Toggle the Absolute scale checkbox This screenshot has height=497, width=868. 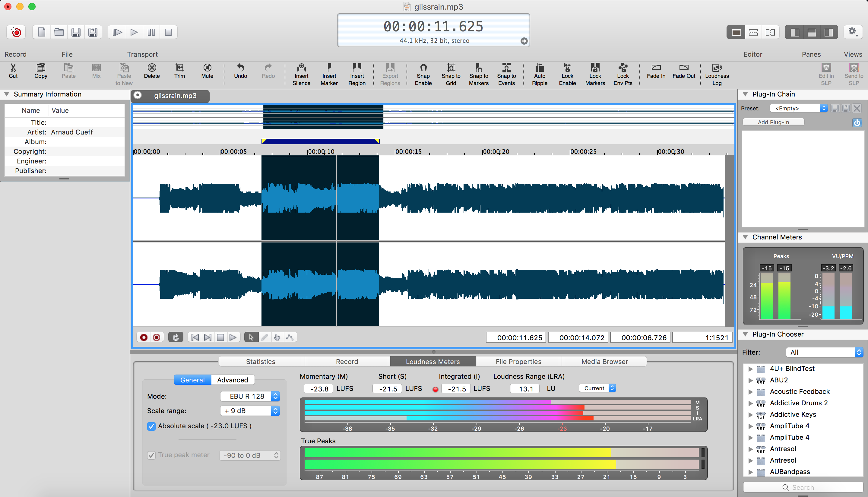(x=151, y=426)
